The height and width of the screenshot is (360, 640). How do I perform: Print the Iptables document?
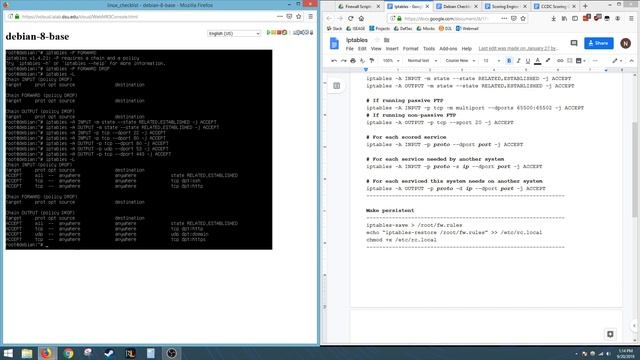pyautogui.click(x=353, y=61)
